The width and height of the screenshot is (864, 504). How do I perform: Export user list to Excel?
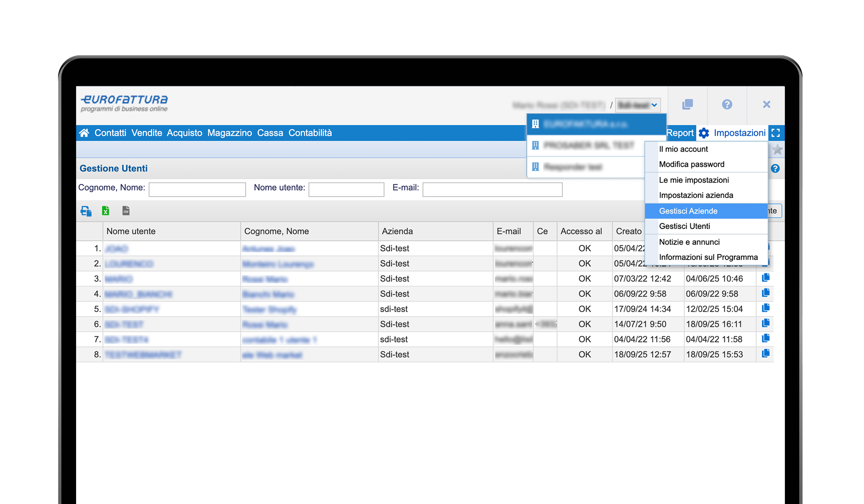(105, 211)
